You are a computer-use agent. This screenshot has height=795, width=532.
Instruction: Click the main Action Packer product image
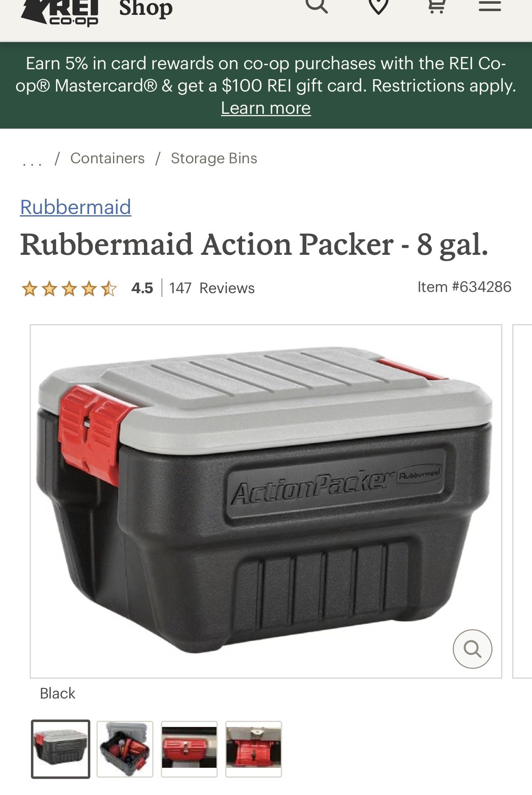pos(266,501)
